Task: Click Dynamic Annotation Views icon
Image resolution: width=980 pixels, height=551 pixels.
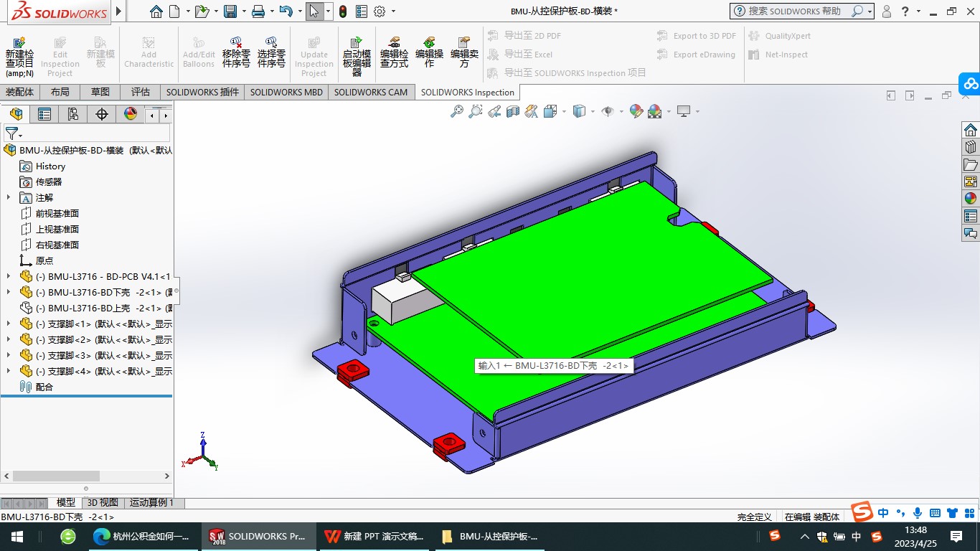Action: coord(531,111)
